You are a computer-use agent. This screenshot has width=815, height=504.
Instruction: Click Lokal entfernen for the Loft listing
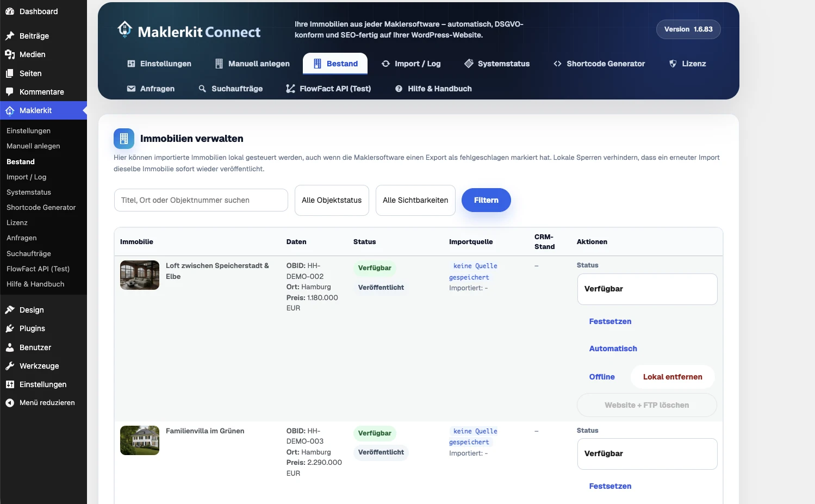(673, 377)
